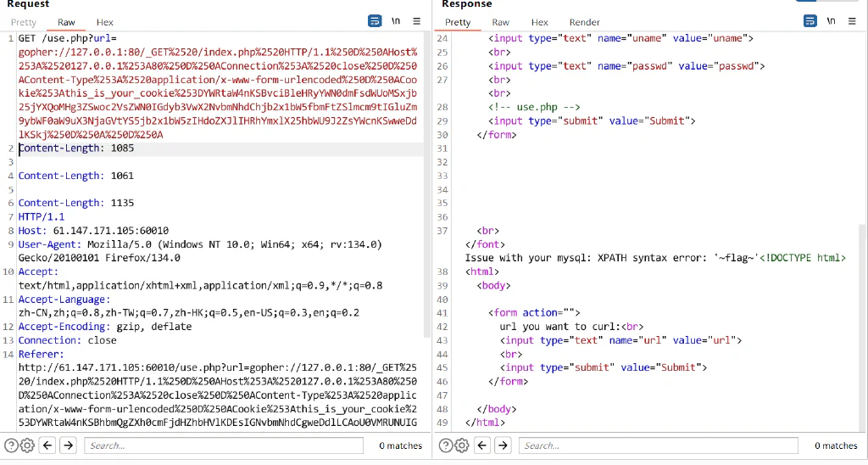This screenshot has width=868, height=465.
Task: Click the 'Content-Length: 1135' line
Action: (75, 203)
